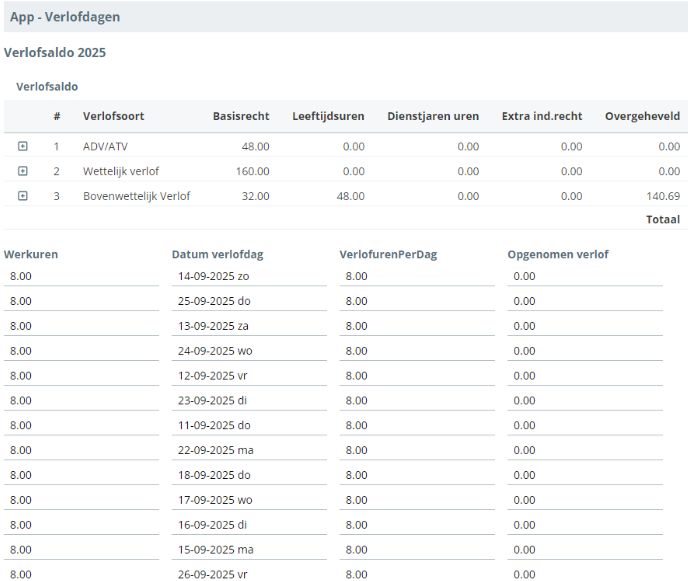Click Werkuren field for 14-09-2025 row
688x581 pixels.
81,276
